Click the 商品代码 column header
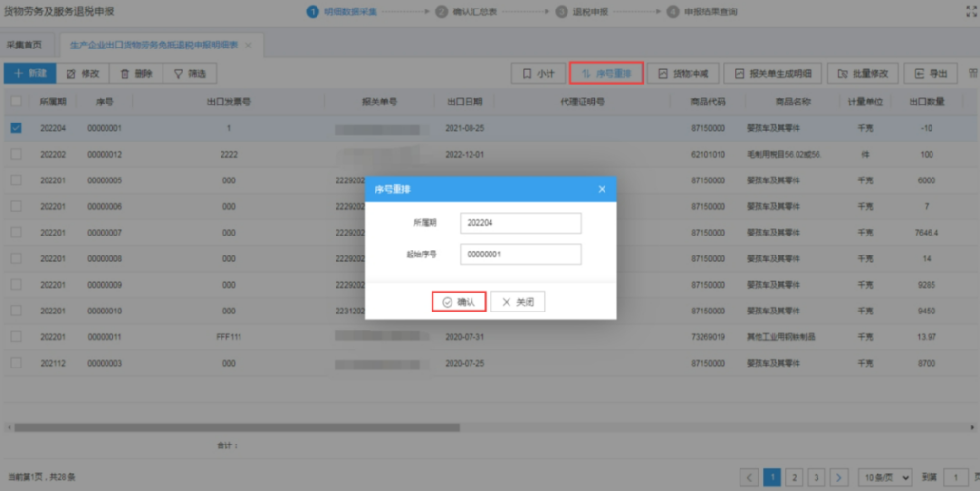 [708, 102]
